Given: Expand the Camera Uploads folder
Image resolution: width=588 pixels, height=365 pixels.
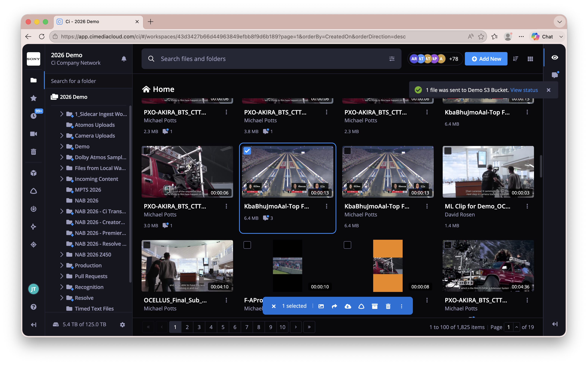Looking at the screenshot, I should (61, 135).
